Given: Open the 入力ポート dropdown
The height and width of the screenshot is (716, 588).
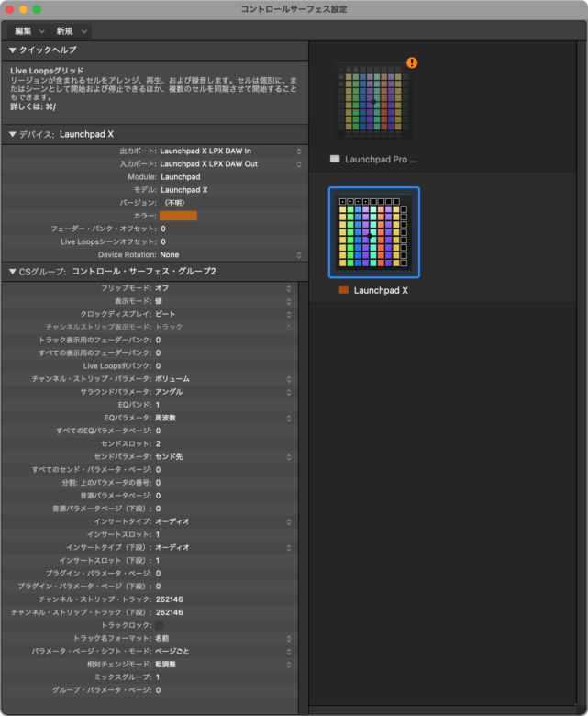Looking at the screenshot, I should pos(229,163).
